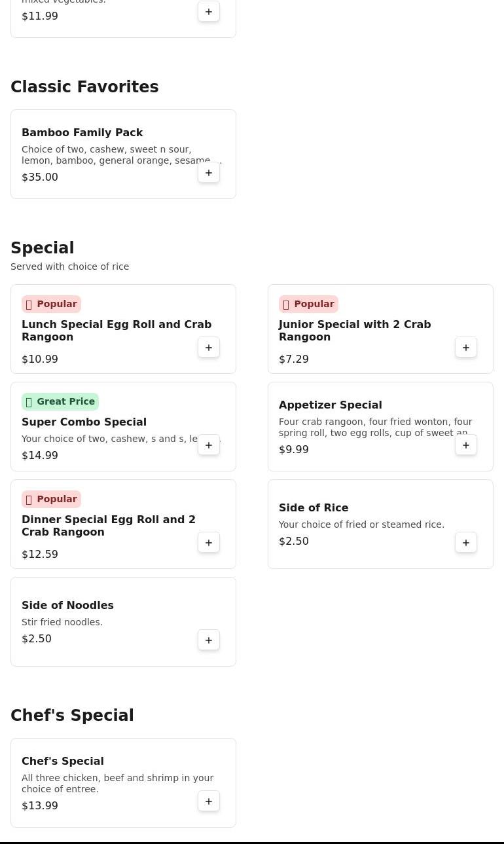Screen dimensions: 504x844
Task: Add Junior Special with 2 Crab Rangoon
Action: (466, 348)
